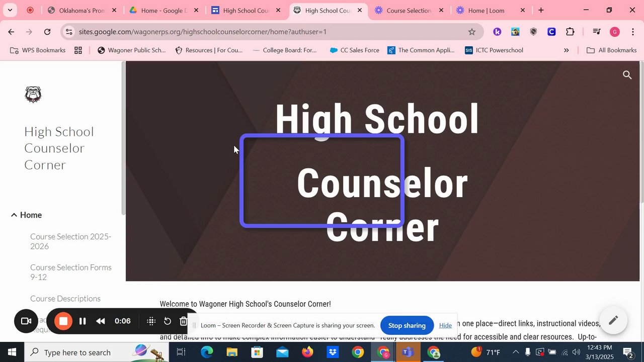
Task: Open the blue C extension icon
Action: tap(551, 32)
